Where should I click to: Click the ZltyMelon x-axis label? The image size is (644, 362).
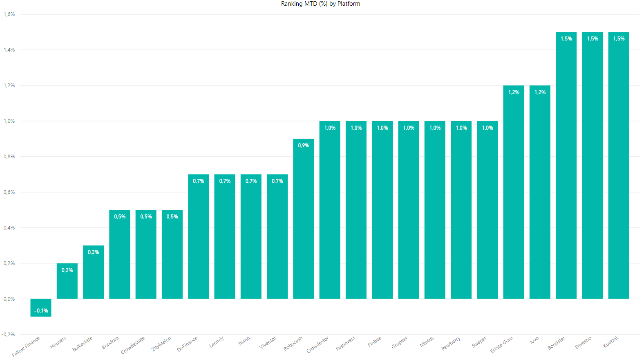click(161, 344)
